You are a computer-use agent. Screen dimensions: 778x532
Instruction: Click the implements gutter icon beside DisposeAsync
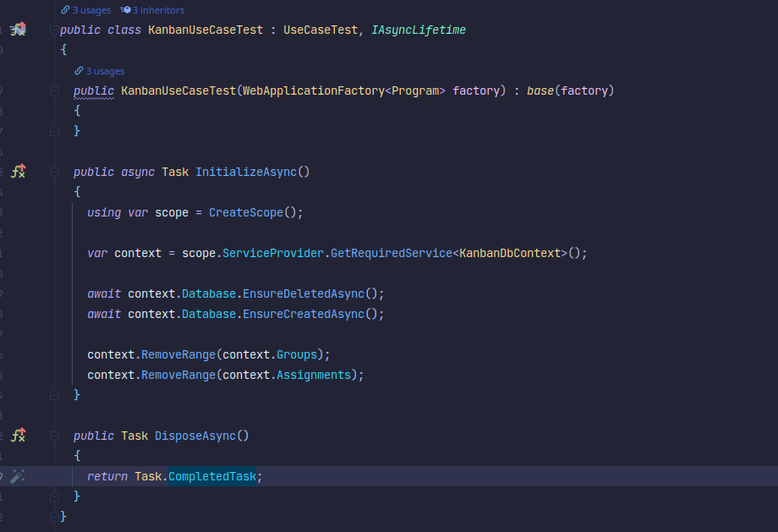point(19,436)
